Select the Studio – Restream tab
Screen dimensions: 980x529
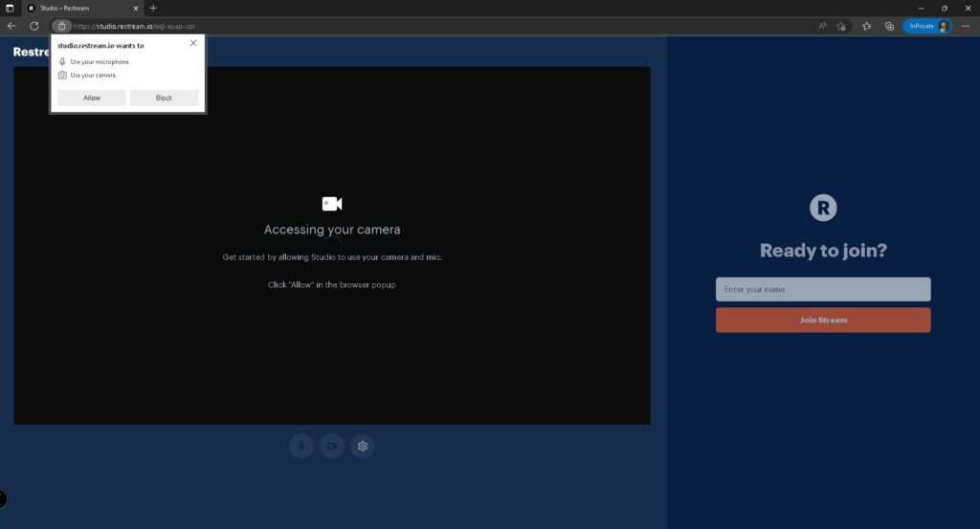coord(81,8)
